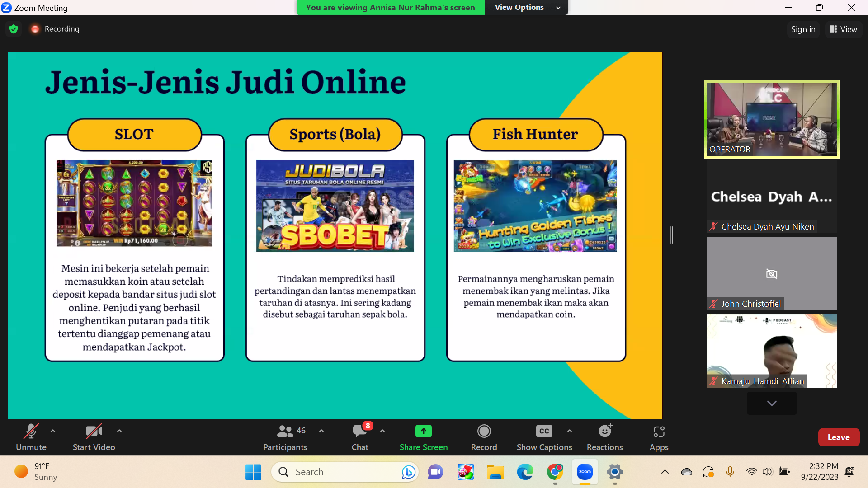Click the green Share Screen icon
This screenshot has width=868, height=488.
423,432
